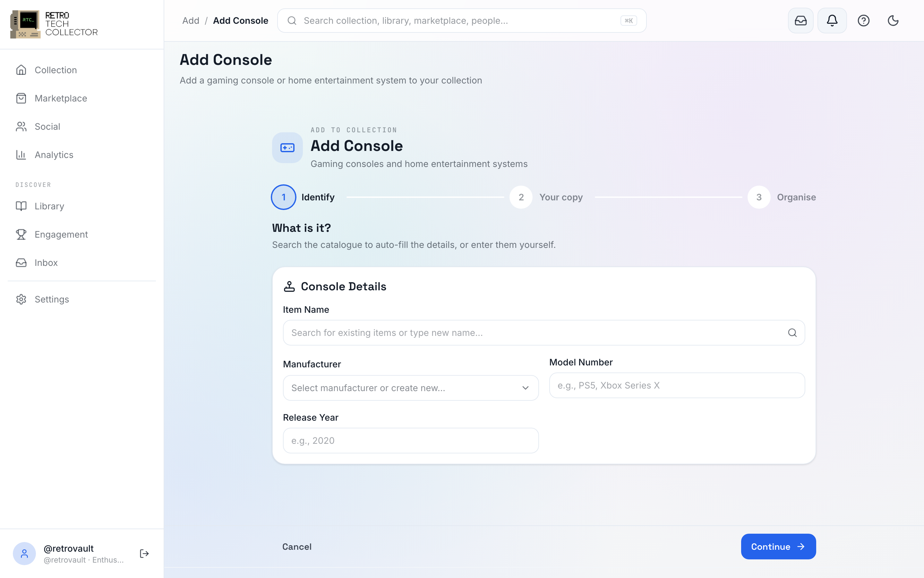
Task: Open Settings page
Action: pyautogui.click(x=82, y=299)
